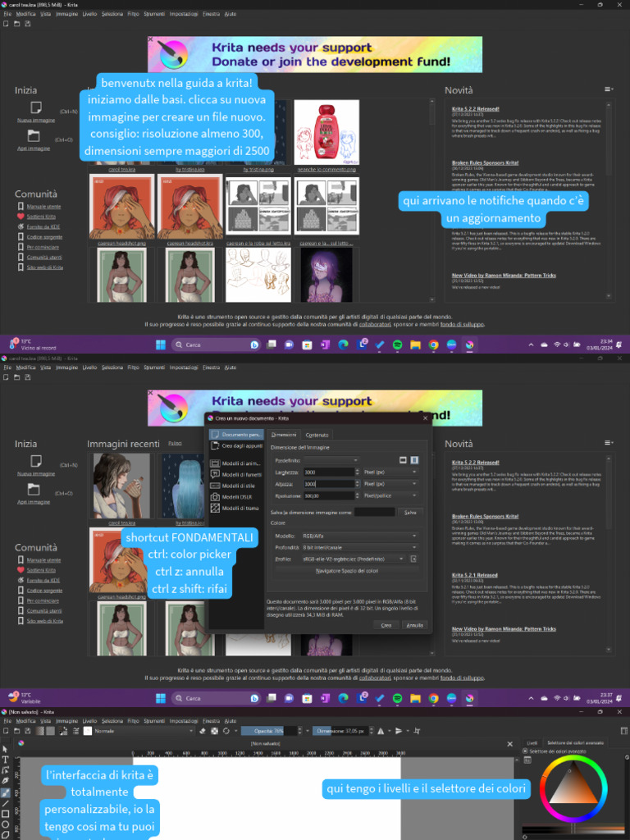Toggle eraser mode in the toolbar
The image size is (630, 840).
[x=203, y=731]
